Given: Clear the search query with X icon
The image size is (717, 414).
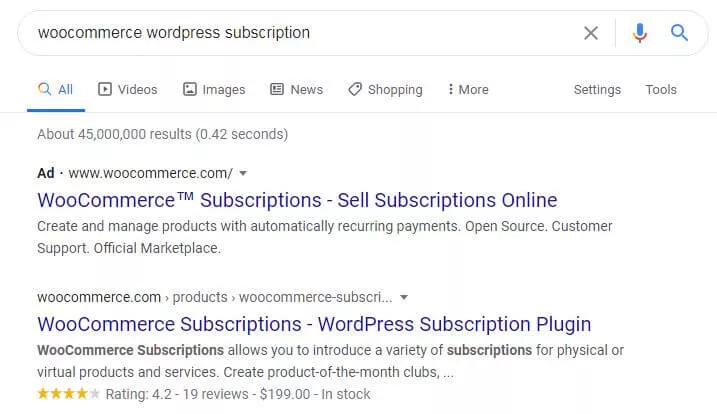Looking at the screenshot, I should pyautogui.click(x=591, y=33).
